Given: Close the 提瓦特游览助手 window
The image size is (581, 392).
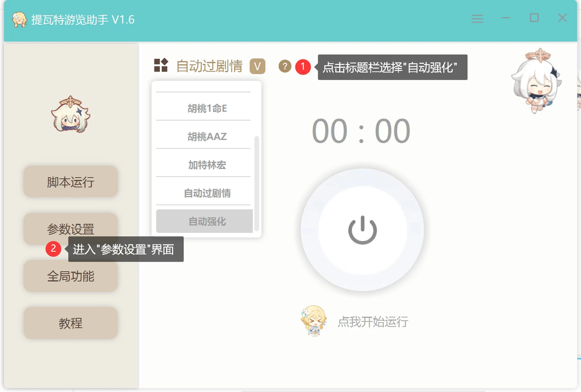Looking at the screenshot, I should tap(562, 18).
